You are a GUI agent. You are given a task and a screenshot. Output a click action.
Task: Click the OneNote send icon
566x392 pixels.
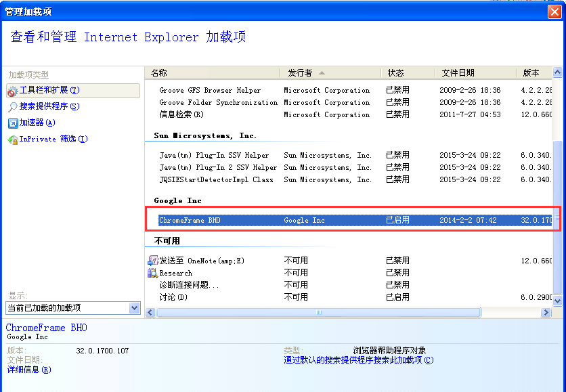tap(153, 260)
